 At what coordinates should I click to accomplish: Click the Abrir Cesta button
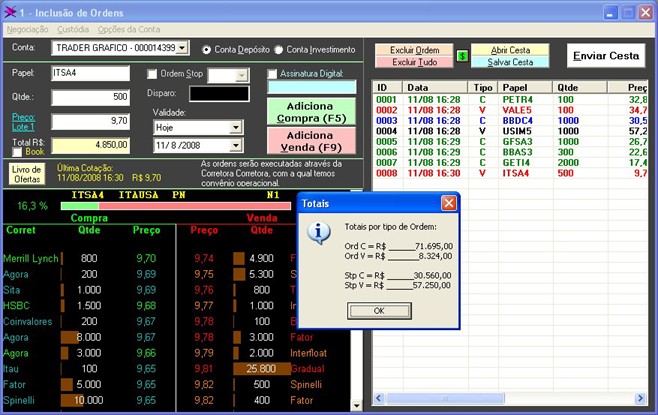pos(510,50)
